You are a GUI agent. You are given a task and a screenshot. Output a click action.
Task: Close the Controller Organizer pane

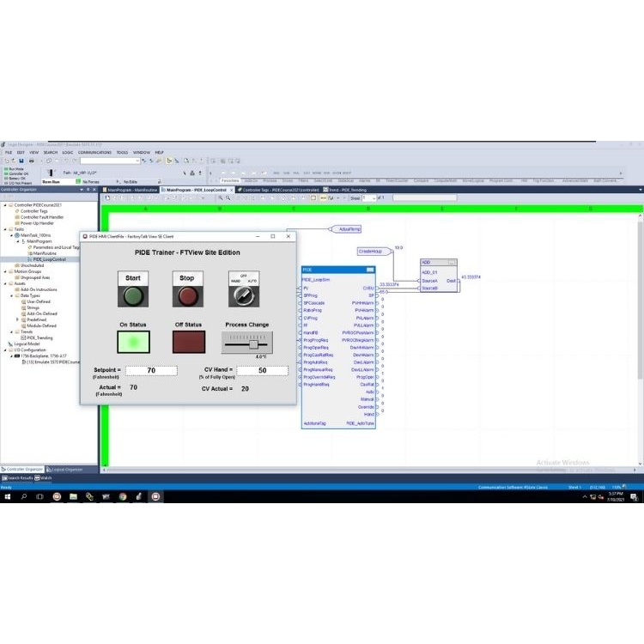[x=94, y=190]
